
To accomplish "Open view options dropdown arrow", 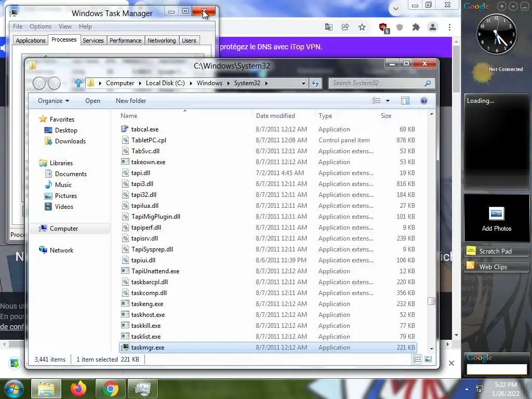I will [x=388, y=101].
